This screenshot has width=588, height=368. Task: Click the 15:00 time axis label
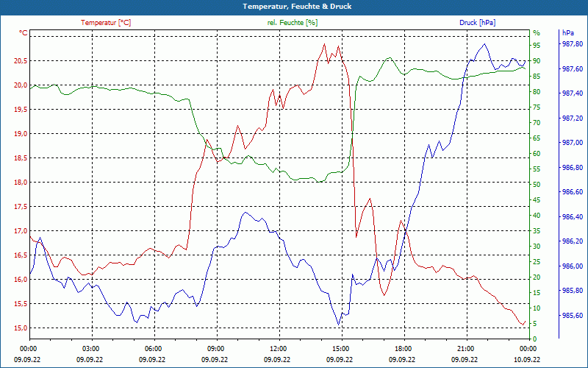pos(340,348)
